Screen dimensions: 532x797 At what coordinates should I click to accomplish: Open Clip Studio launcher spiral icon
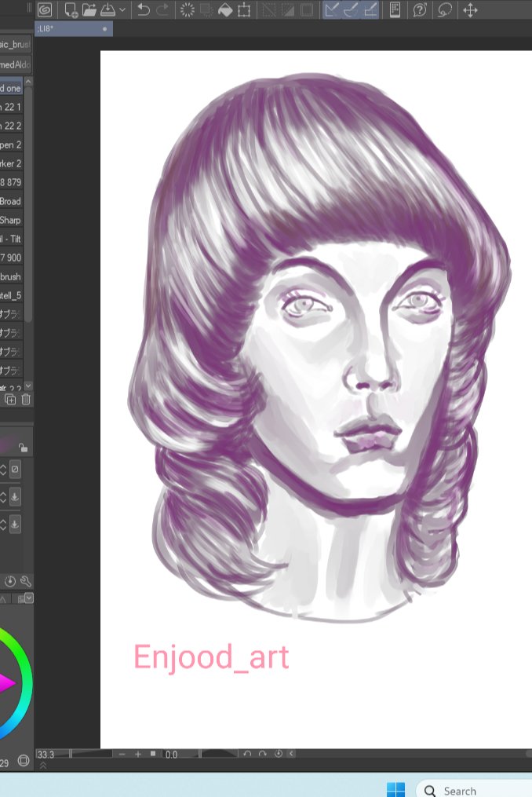point(46,9)
